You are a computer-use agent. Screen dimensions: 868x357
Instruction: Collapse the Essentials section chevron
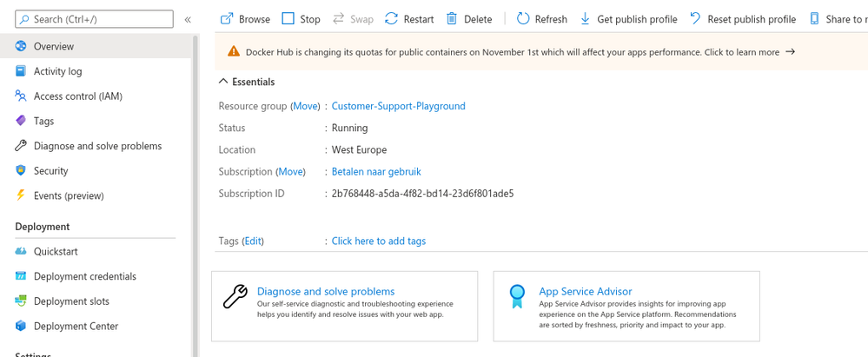coord(223,82)
